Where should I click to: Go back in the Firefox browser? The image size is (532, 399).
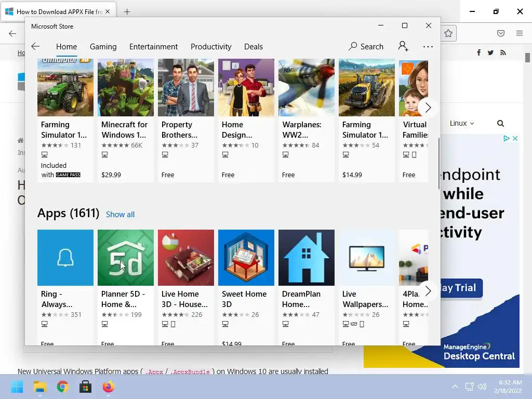(12, 33)
